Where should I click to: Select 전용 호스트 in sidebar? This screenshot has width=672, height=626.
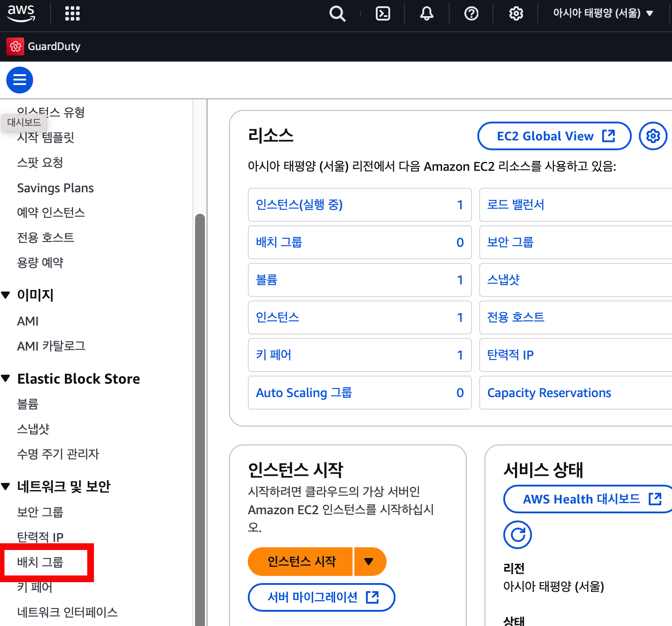click(x=46, y=237)
